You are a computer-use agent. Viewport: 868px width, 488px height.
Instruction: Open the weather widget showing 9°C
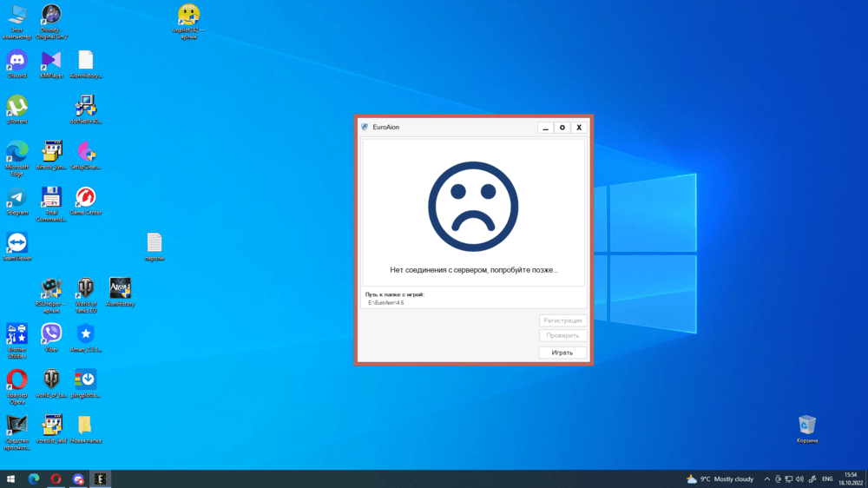point(720,478)
